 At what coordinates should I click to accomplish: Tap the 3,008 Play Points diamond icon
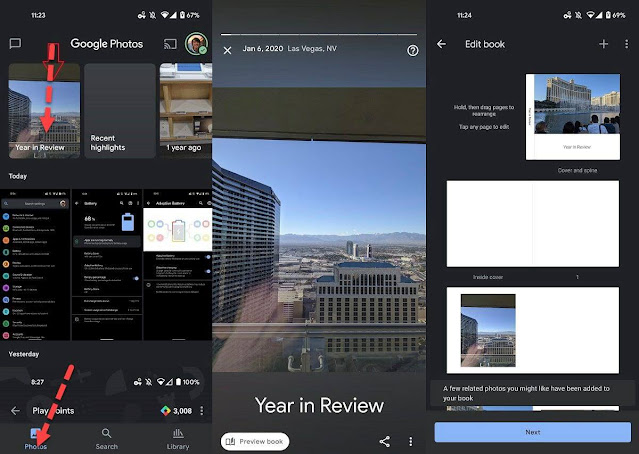pyautogui.click(x=165, y=410)
